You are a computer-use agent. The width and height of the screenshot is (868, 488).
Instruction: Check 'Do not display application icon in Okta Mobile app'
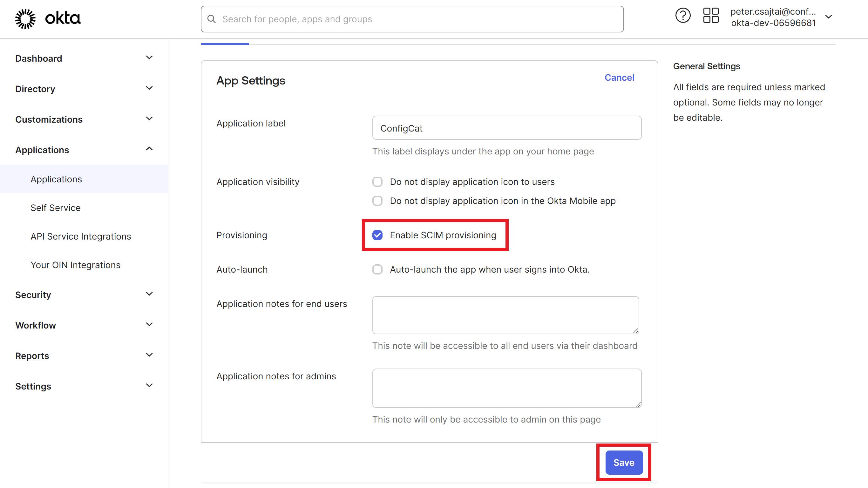tap(377, 200)
